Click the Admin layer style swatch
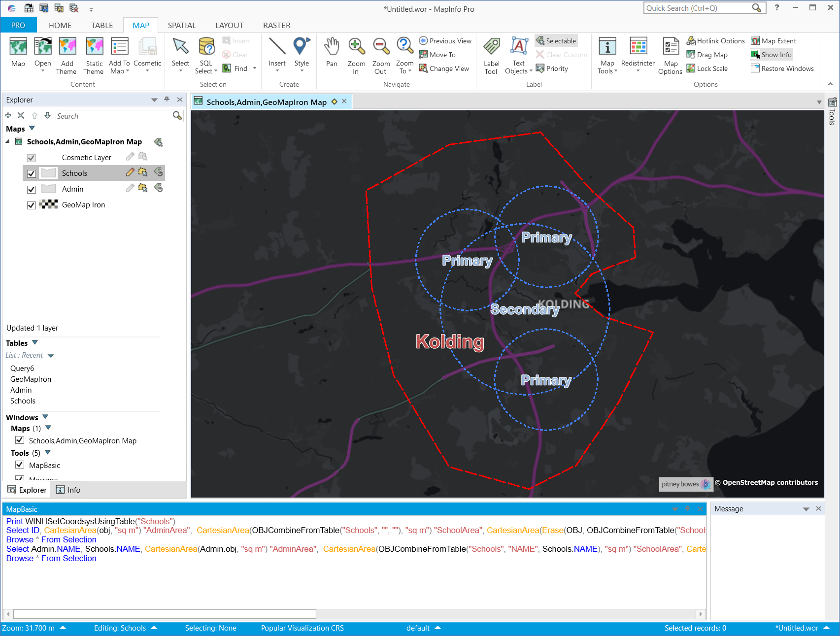840x636 pixels. (49, 189)
